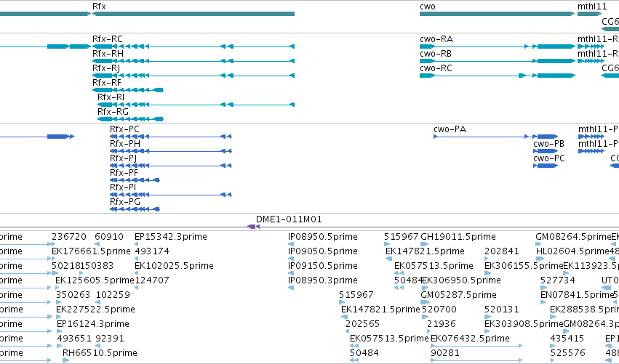Open the Rfx-PF protein feature
This screenshot has width=619, height=364.
pyautogui.click(x=124, y=173)
